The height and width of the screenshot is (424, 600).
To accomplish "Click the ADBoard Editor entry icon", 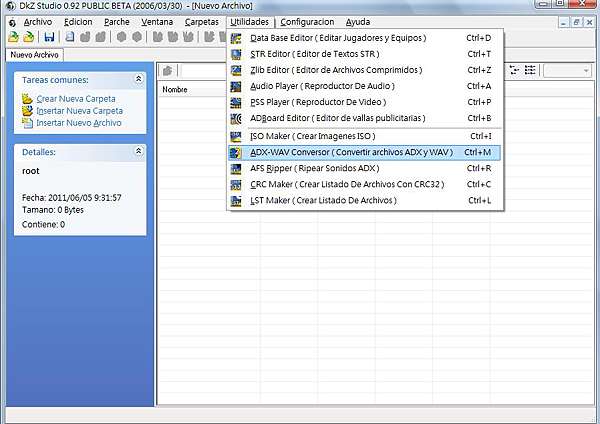I will click(x=236, y=119).
